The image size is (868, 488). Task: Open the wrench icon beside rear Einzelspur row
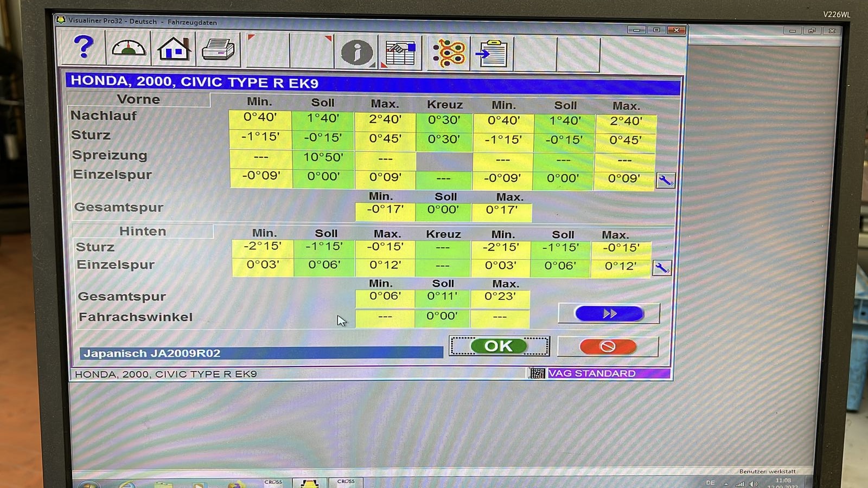(x=661, y=268)
